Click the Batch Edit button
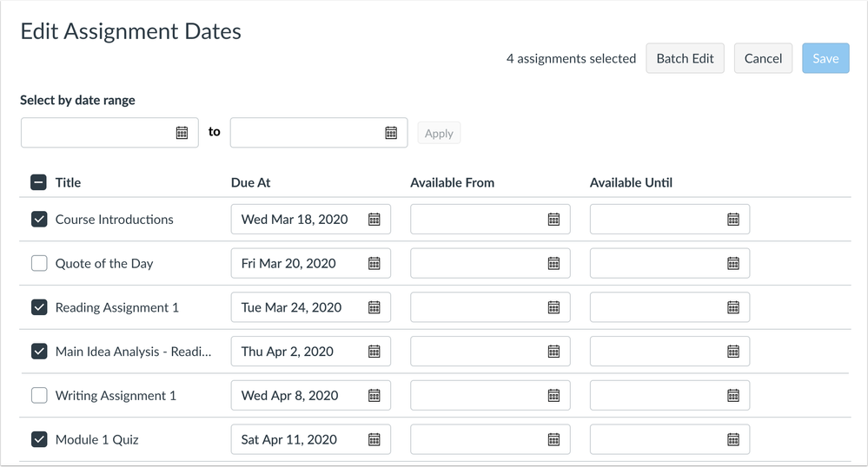 [685, 58]
